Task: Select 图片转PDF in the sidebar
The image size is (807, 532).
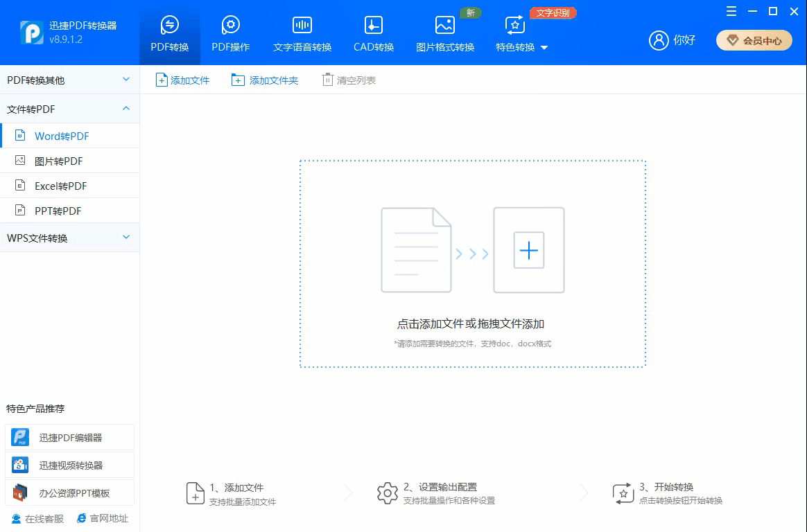Action: [x=69, y=161]
